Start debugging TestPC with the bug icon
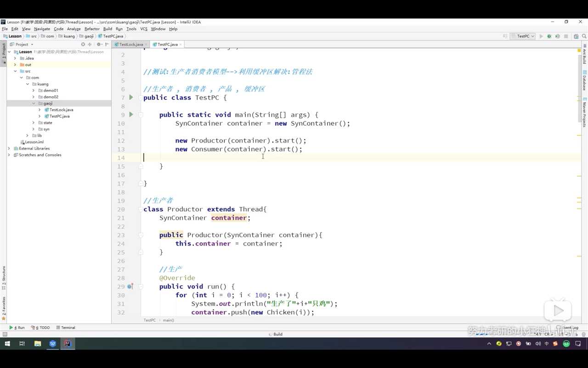588x368 pixels. (x=549, y=36)
